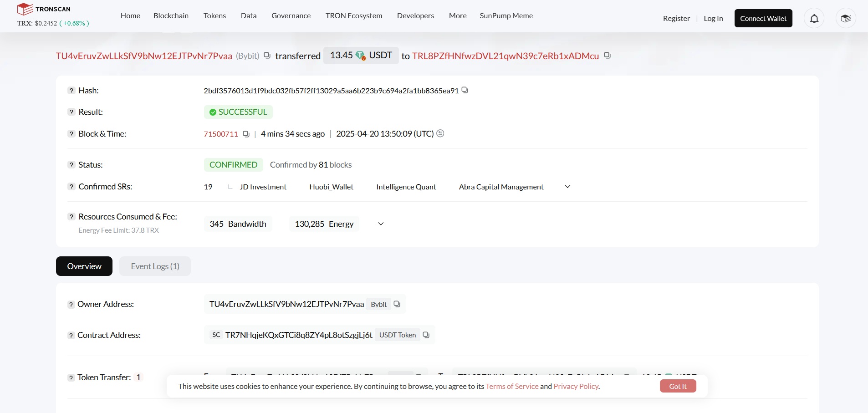868x413 pixels.
Task: Open recipient address TRL8PZfHNfwzDVL21qwN39c7eRb1xADMcu
Action: coord(505,56)
